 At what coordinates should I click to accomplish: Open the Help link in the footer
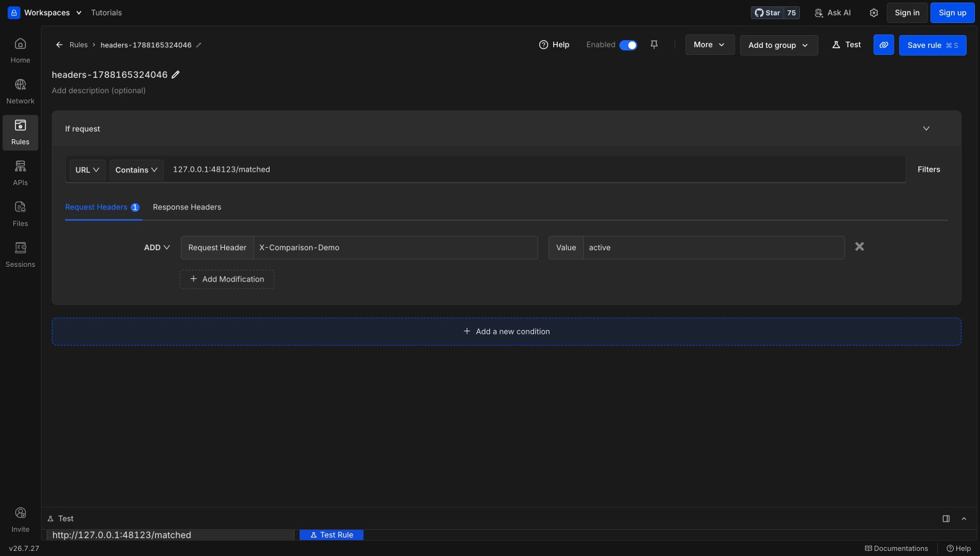[x=959, y=548]
